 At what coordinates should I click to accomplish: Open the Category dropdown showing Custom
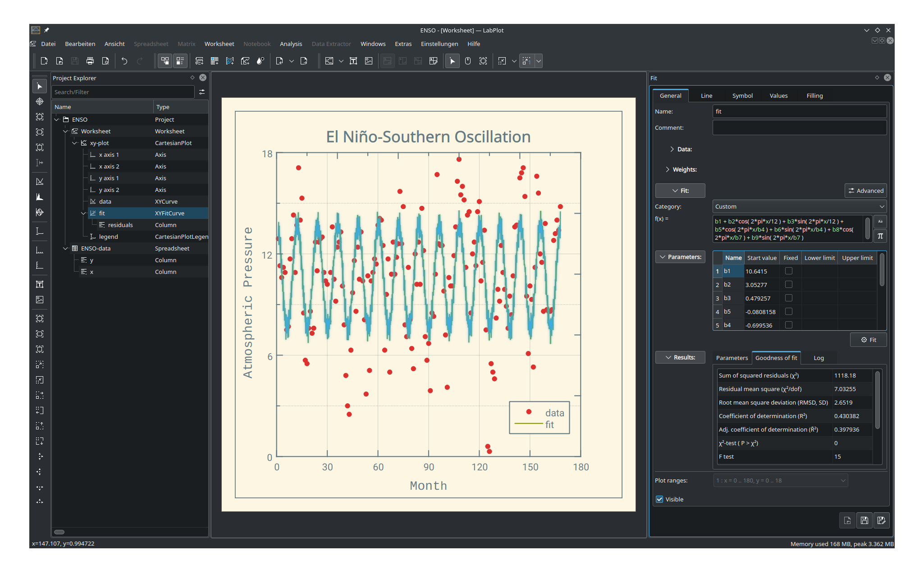(799, 206)
